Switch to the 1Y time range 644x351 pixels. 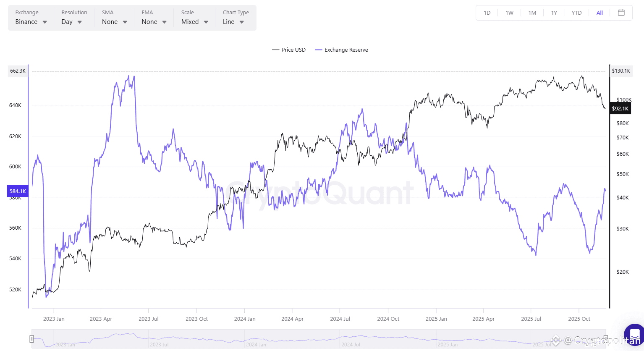tap(554, 13)
